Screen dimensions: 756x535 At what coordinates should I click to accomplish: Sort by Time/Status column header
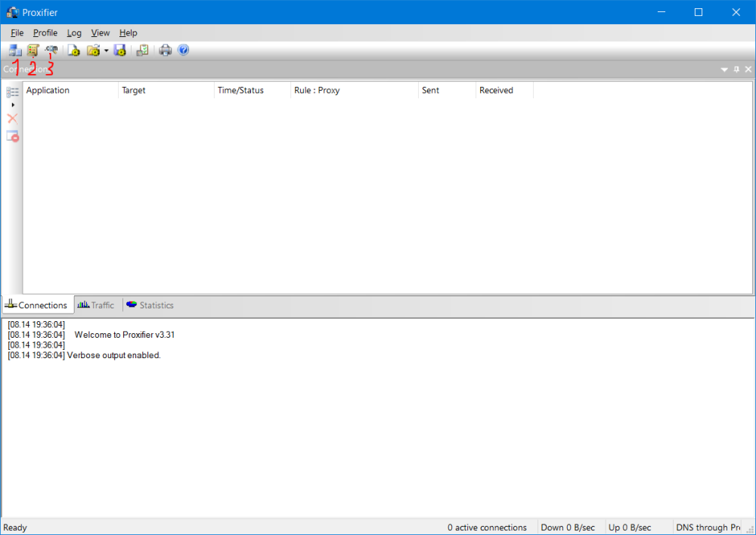[253, 90]
